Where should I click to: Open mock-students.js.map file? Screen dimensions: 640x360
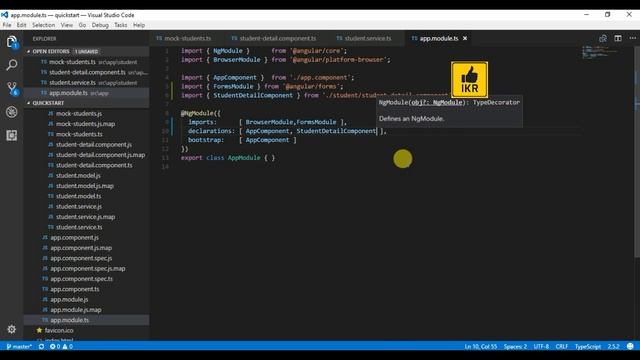[x=87, y=124]
